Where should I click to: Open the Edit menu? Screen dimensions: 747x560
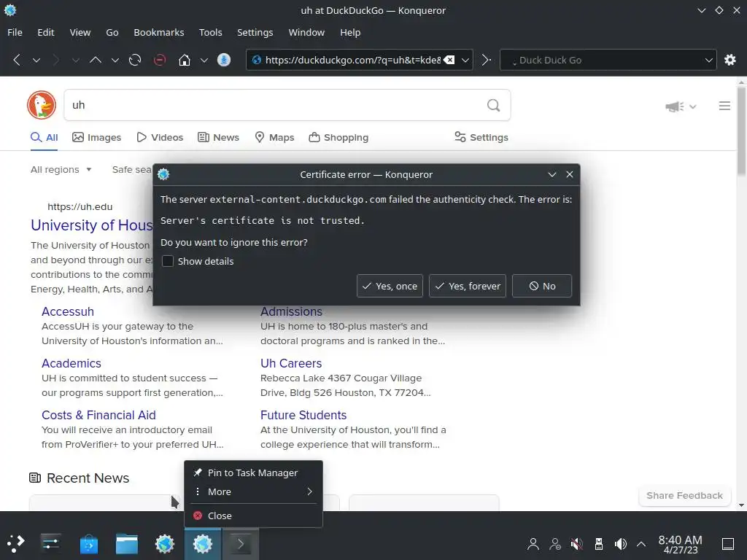(x=46, y=32)
